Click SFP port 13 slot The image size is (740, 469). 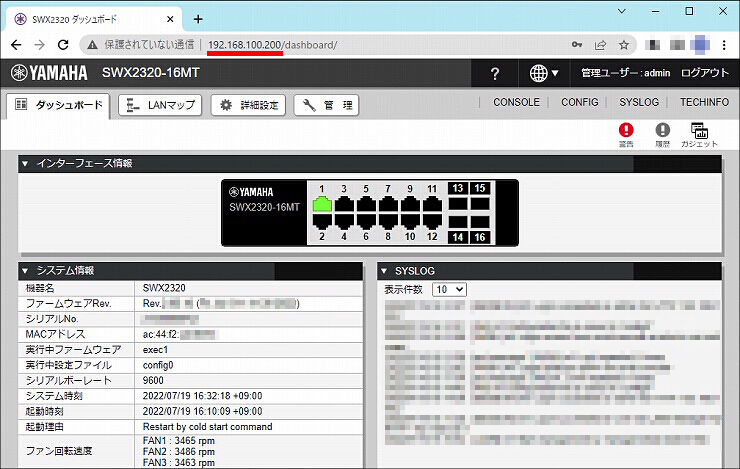(458, 204)
